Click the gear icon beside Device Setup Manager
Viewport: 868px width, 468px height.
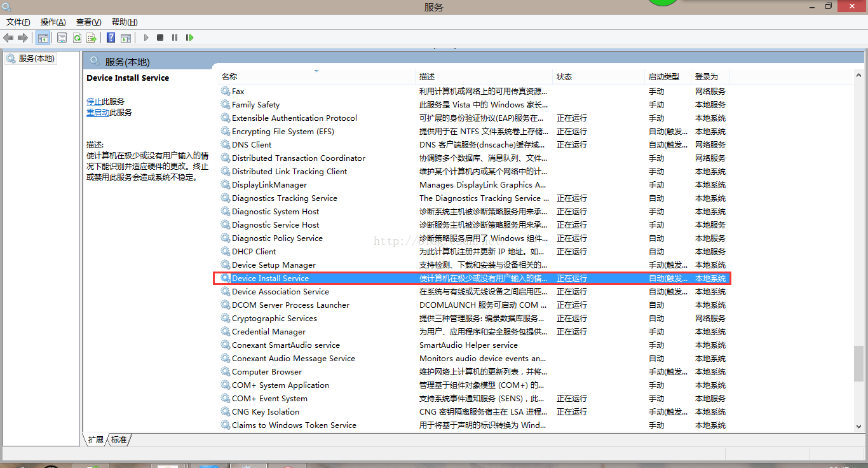[226, 265]
